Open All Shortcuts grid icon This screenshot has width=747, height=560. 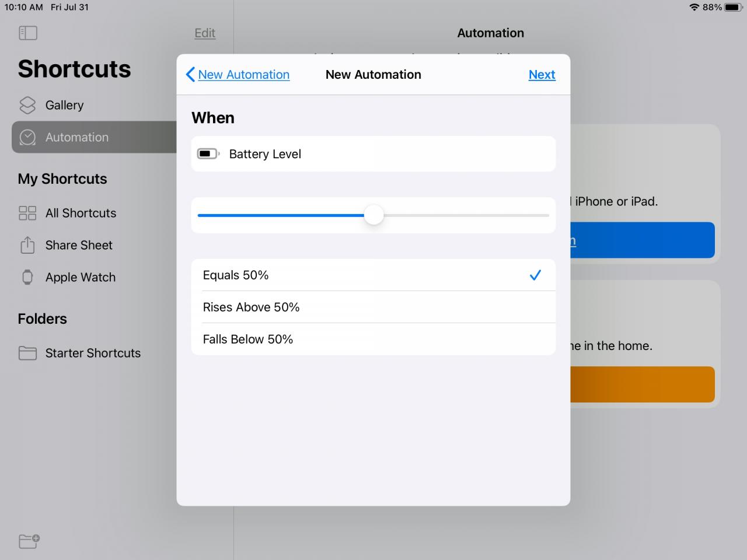[x=27, y=213]
